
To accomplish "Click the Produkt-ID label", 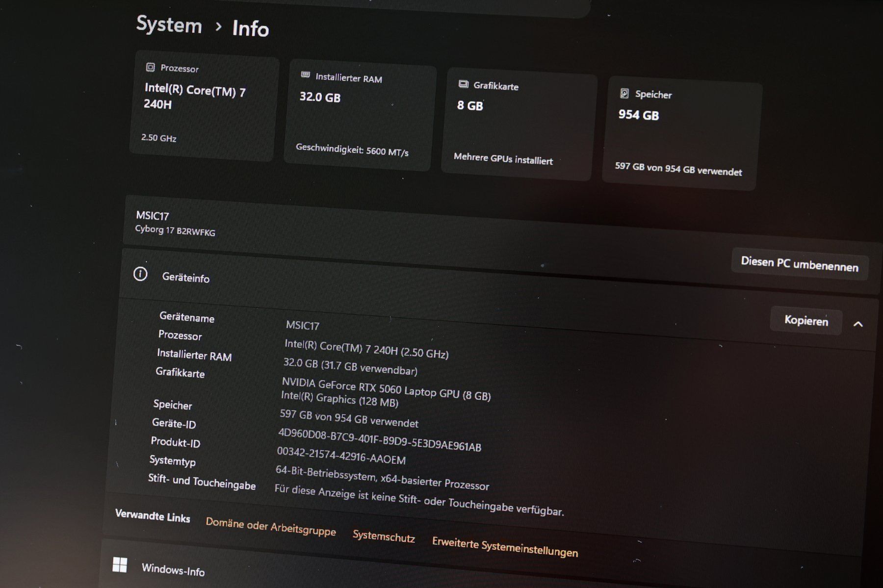I will 175,442.
